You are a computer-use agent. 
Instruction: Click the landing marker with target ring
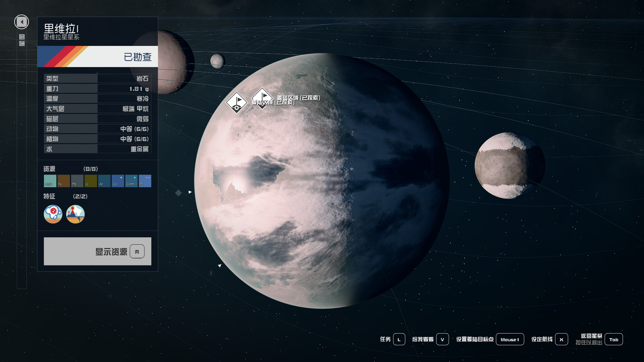pyautogui.click(x=237, y=102)
